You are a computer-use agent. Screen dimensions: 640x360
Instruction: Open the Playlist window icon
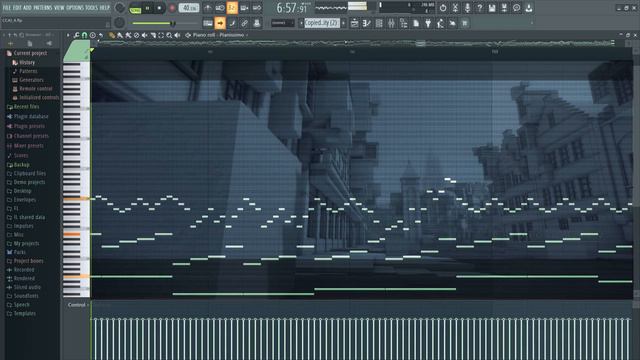[x=355, y=23]
